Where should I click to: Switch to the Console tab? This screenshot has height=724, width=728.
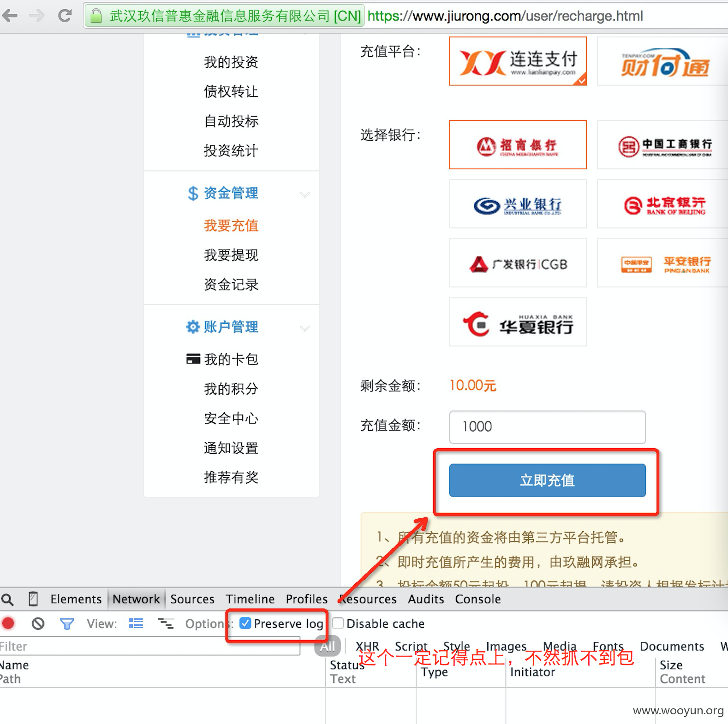[x=478, y=599]
